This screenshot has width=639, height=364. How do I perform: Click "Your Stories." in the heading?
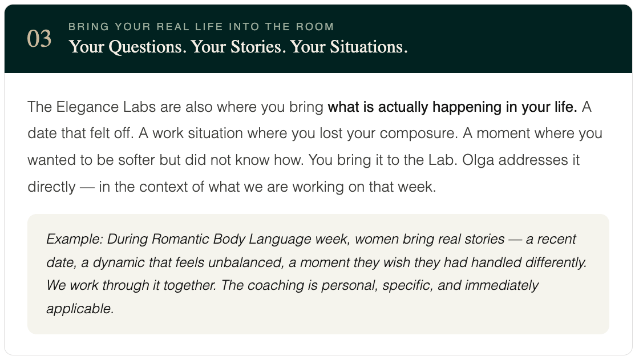point(238,47)
